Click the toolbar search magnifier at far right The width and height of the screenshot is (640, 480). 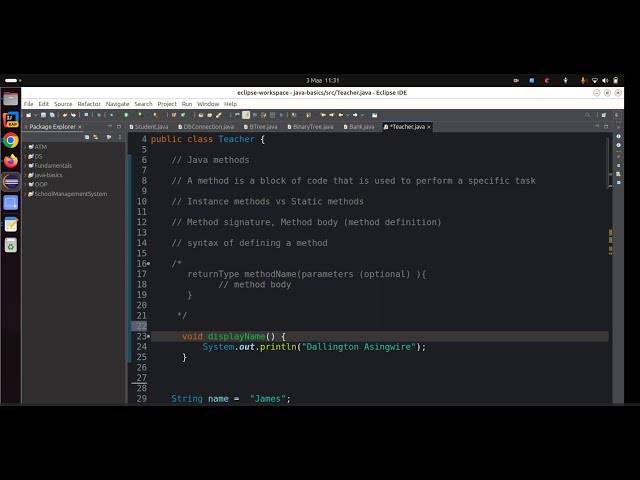(x=587, y=115)
